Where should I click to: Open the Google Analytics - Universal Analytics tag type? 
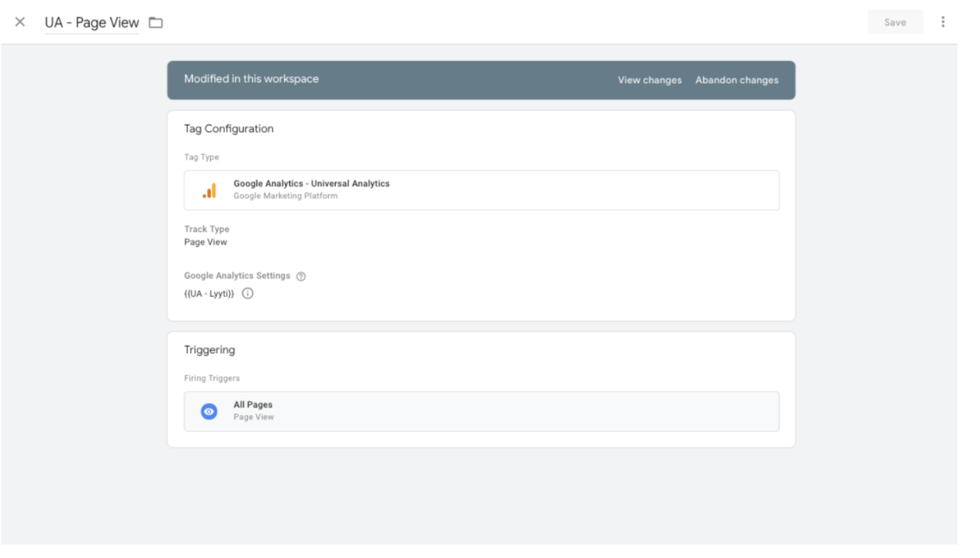coord(311,184)
